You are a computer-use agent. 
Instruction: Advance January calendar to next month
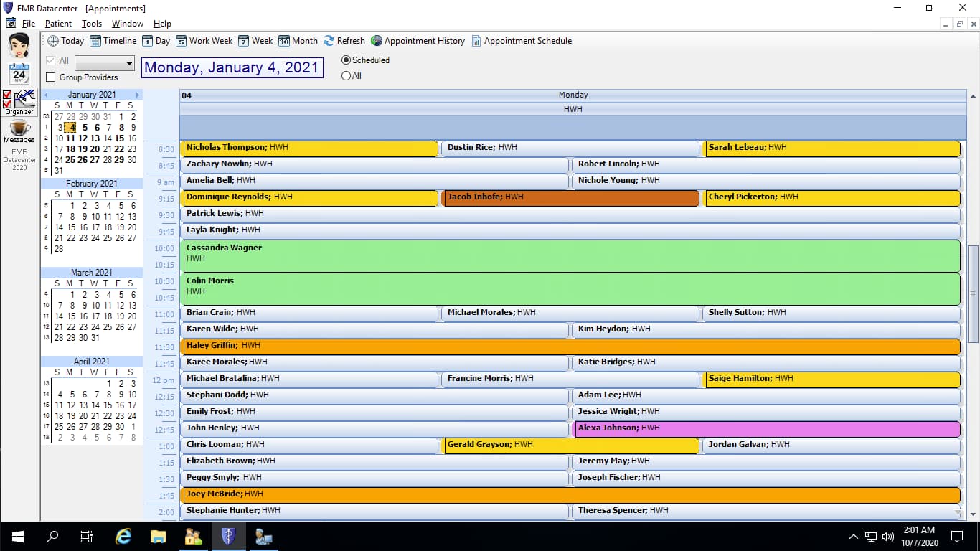pos(138,94)
